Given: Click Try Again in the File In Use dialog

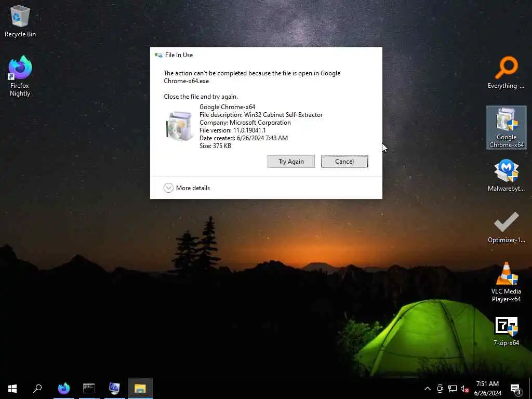Looking at the screenshot, I should (x=291, y=162).
